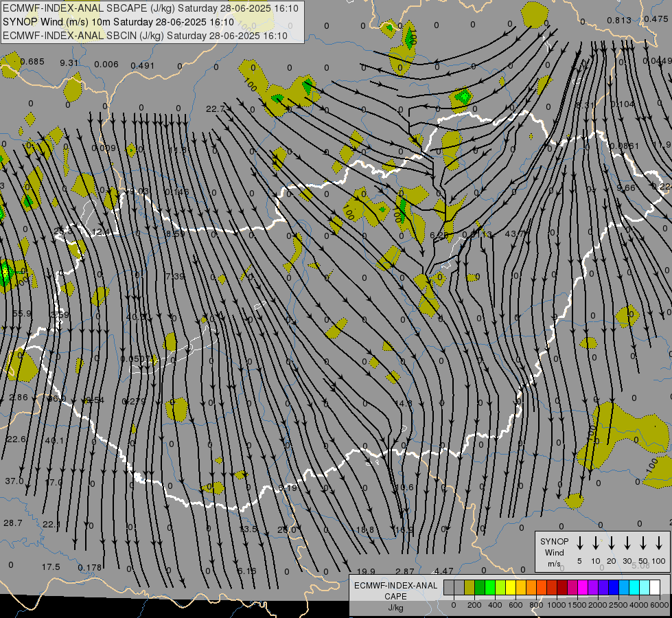Click the 13.5 value on the map
Screen dimensions: 672x618
coord(248,529)
